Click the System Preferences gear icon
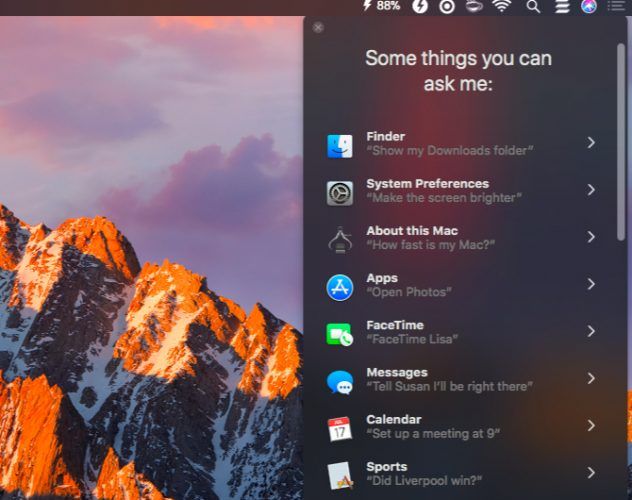This screenshot has width=632, height=500. 340,193
